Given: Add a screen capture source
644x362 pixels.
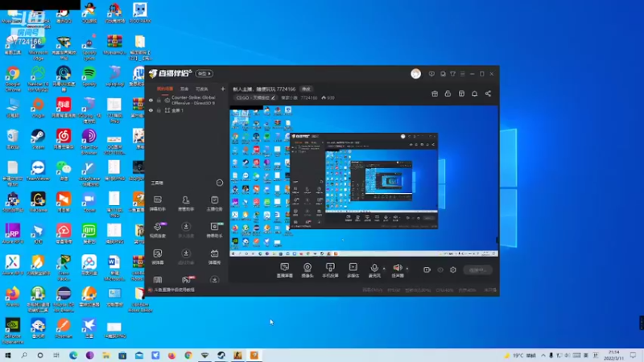Looking at the screenshot, I should pos(285,270).
